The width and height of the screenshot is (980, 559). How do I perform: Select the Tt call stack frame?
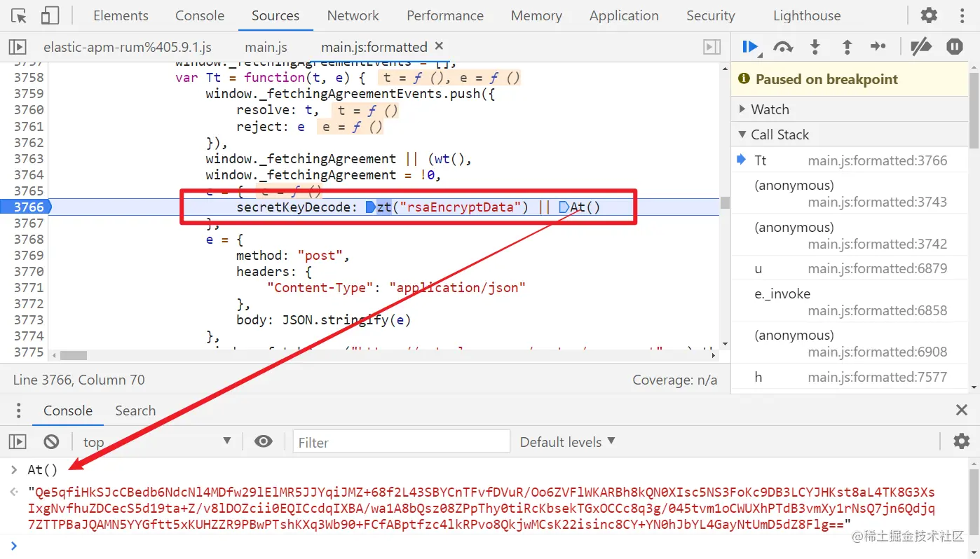click(850, 160)
